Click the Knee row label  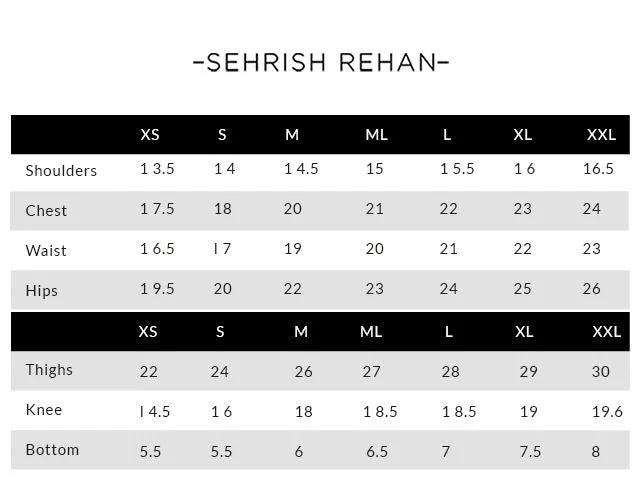coord(44,410)
